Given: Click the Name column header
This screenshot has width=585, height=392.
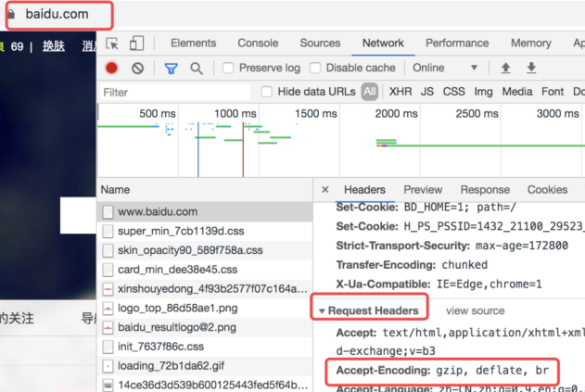Looking at the screenshot, I should (x=115, y=189).
